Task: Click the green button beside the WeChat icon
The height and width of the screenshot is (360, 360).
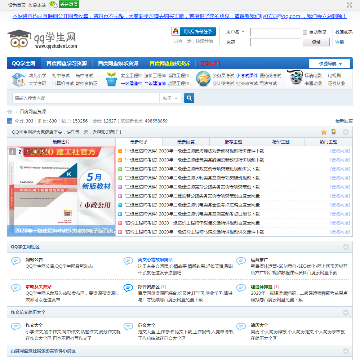Action: [69, 4]
